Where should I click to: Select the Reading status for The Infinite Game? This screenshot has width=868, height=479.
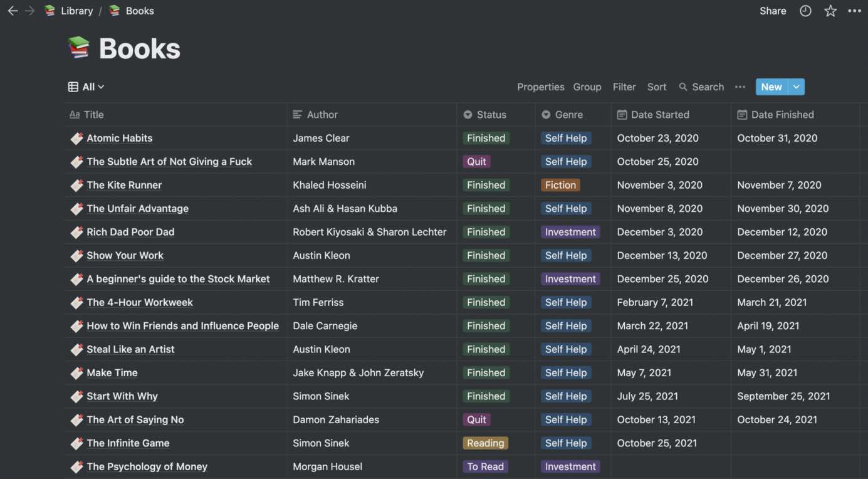[x=485, y=441]
